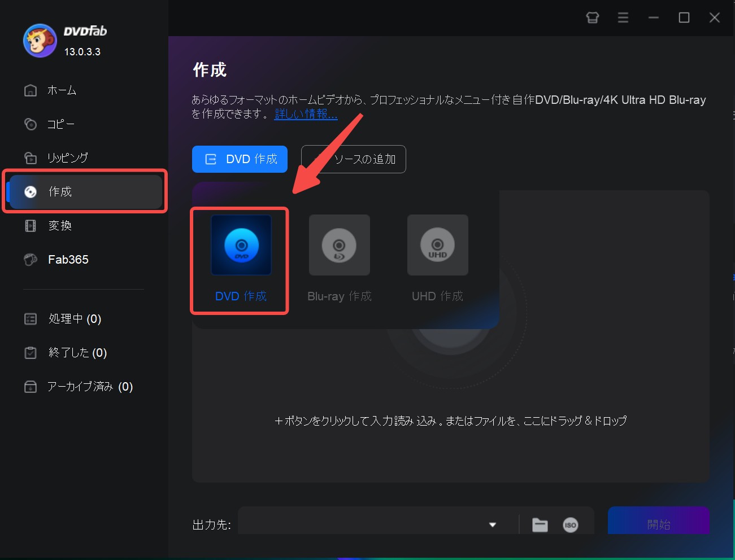Open the hamburger menu in titlebar
The height and width of the screenshot is (560, 735).
(x=623, y=17)
